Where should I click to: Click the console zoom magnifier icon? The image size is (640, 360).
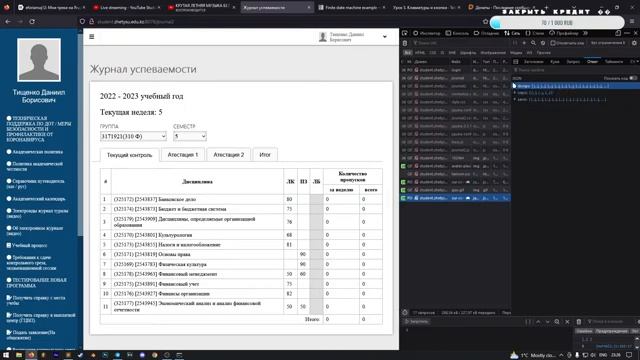coord(557,322)
